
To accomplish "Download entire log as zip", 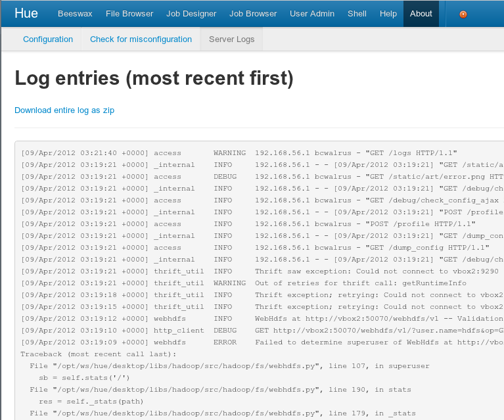I will click(x=64, y=110).
